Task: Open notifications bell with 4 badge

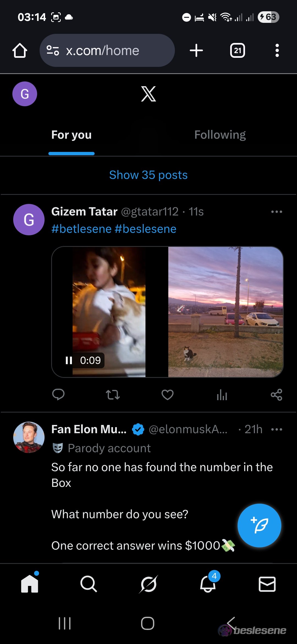Action: click(208, 583)
